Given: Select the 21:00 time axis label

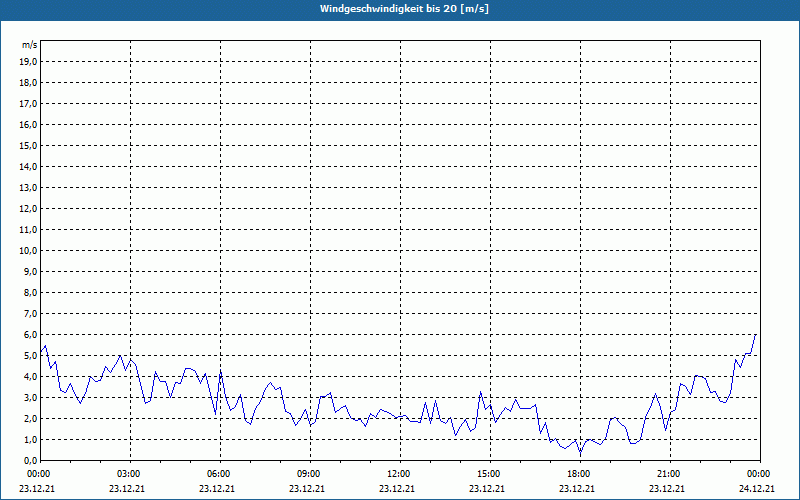Looking at the screenshot, I should click(668, 474).
